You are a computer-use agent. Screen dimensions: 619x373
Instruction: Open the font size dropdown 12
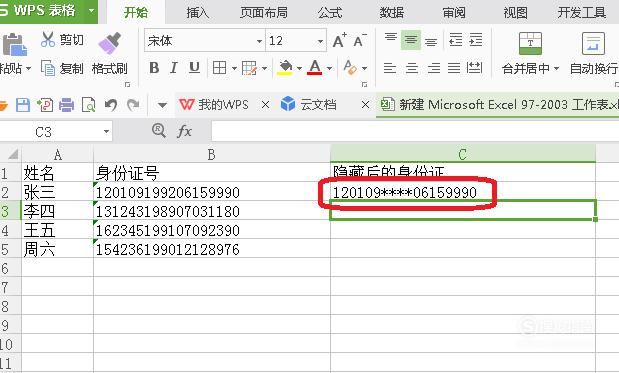click(321, 41)
